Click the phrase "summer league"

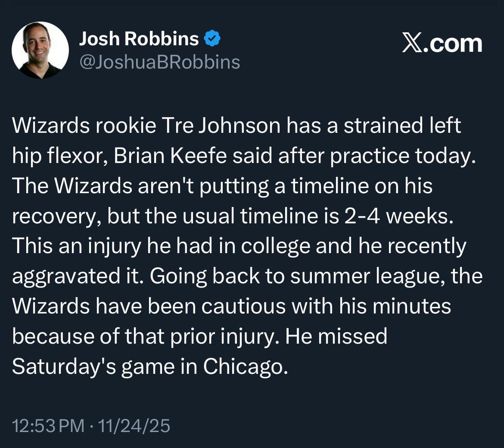pyautogui.click(x=361, y=276)
